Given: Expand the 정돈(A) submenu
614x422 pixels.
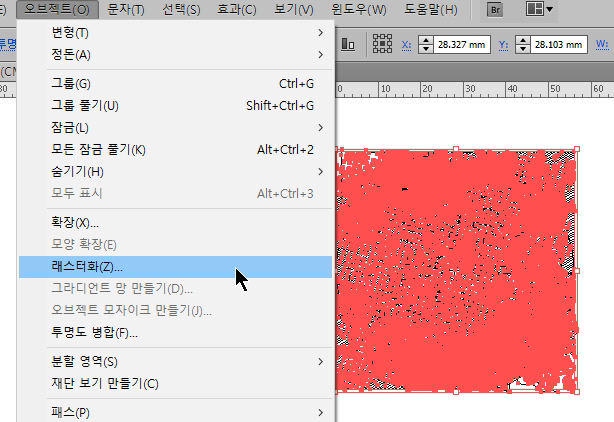Looking at the screenshot, I should (x=175, y=54).
